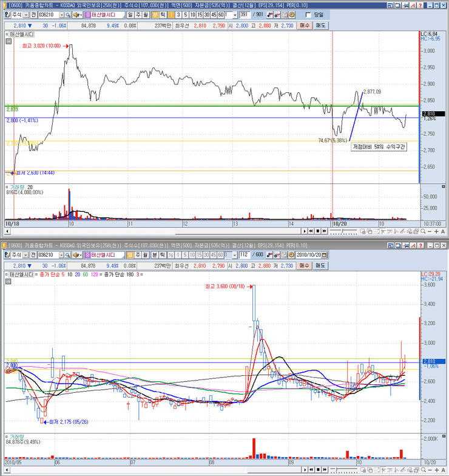Click the save-layout icon in top chart toolbar
Viewport: 449px width, 476px height.
(285, 15)
